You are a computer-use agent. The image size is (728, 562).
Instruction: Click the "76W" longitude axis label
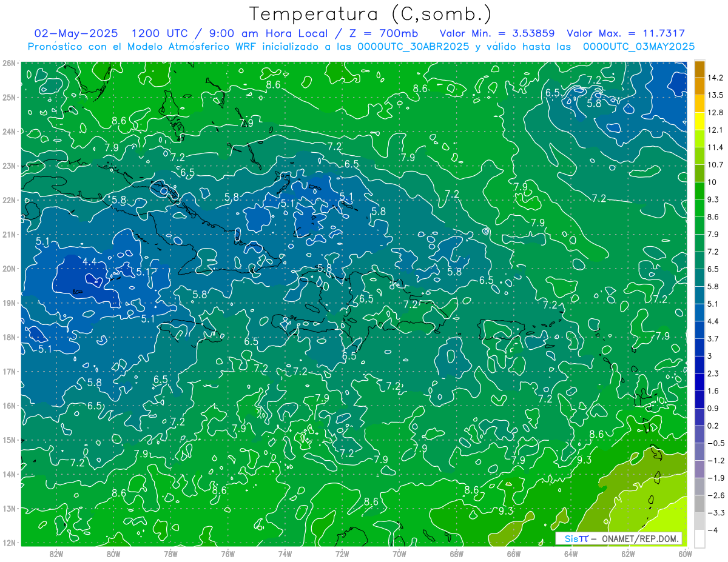(227, 554)
